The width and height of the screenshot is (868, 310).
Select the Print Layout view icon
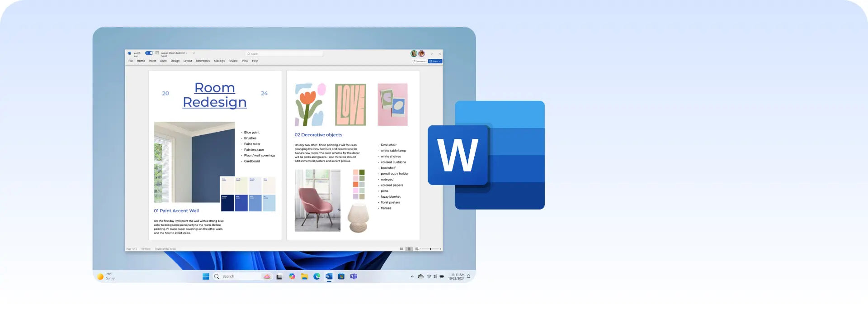click(x=409, y=249)
